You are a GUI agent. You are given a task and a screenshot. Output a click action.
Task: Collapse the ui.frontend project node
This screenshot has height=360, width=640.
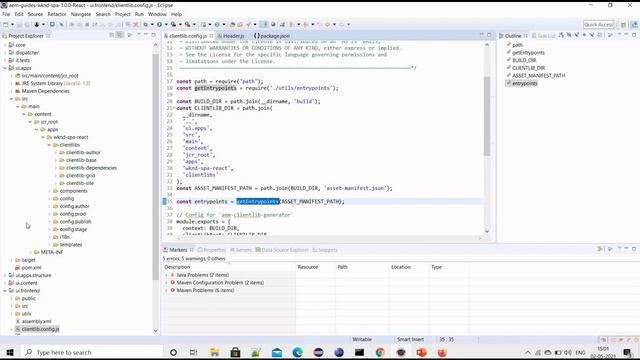[5, 291]
